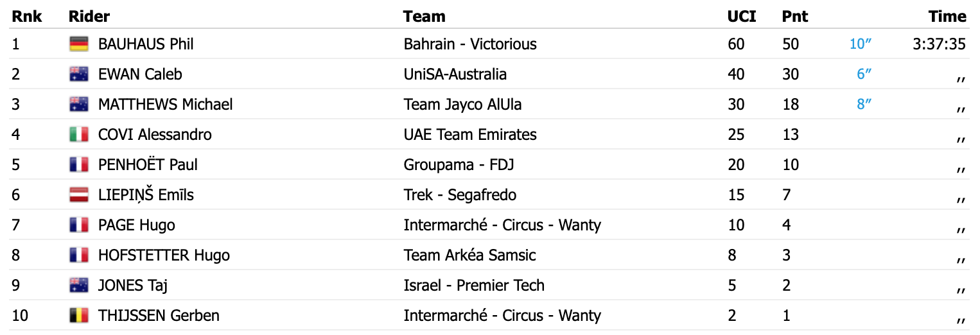The width and height of the screenshot is (980, 335).
Task: Click the Time column header
Action: tap(947, 17)
